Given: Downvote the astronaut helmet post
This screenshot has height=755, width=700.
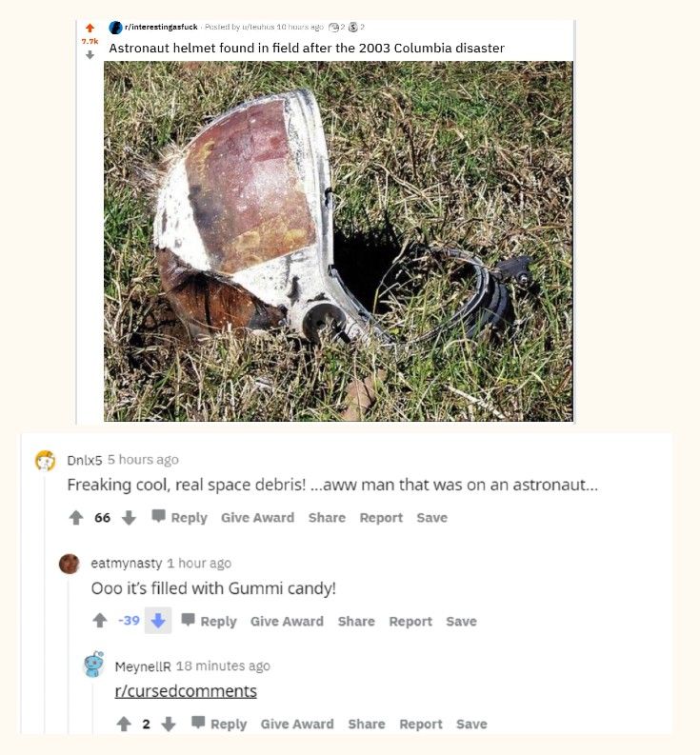Looking at the screenshot, I should pyautogui.click(x=90, y=55).
